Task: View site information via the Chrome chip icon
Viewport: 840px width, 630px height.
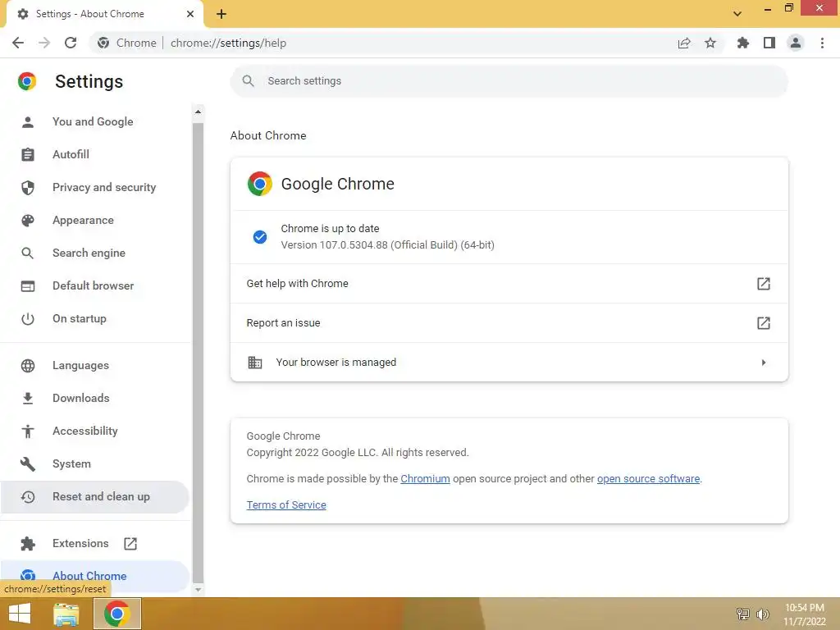Action: tap(103, 43)
